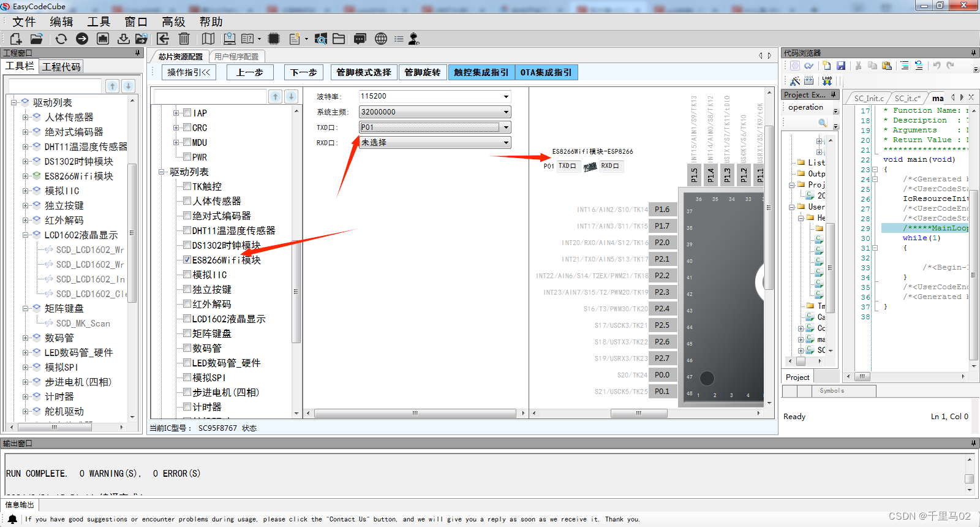
Task: Click the globe website icon
Action: pyautogui.click(x=381, y=39)
